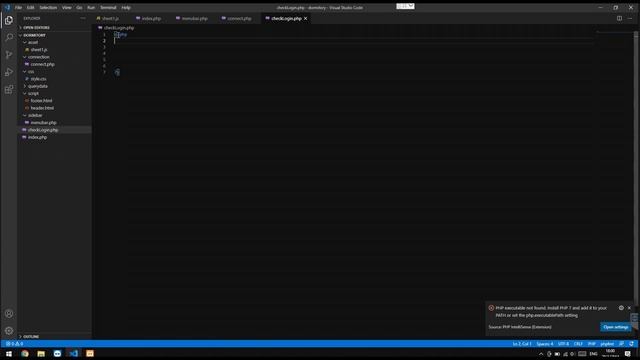Open the blue chat app on taskbar
This screenshot has width=640, height=360.
pos(57,353)
